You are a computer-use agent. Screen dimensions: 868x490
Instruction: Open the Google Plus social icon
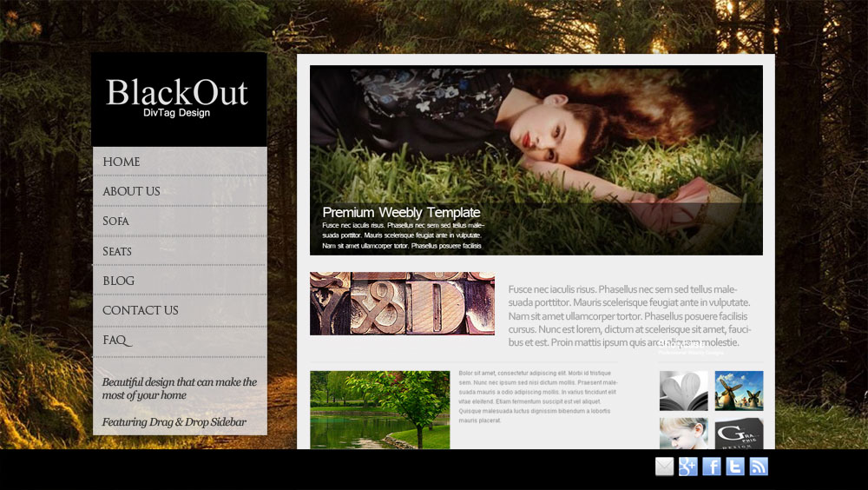(x=688, y=467)
